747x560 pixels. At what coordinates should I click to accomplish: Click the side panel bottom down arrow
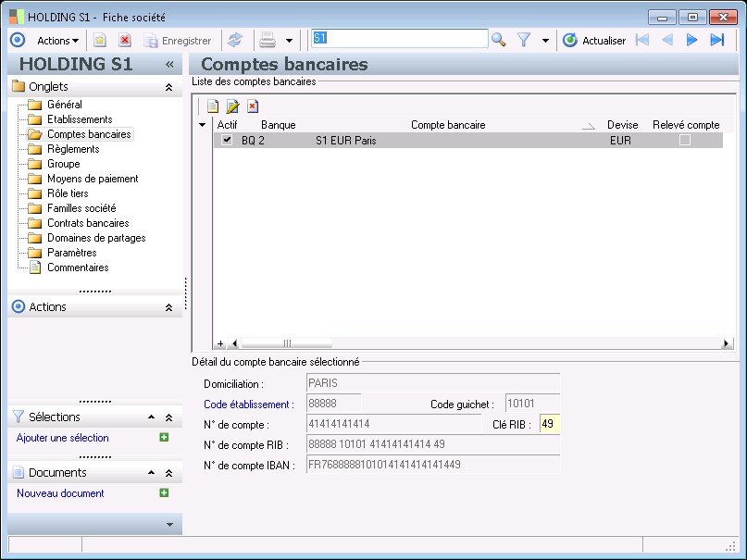click(169, 525)
